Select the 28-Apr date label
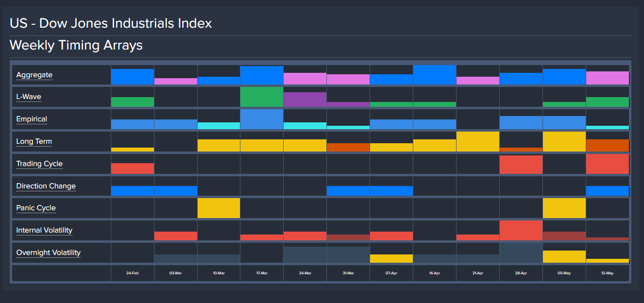This screenshot has width=644, height=303. [x=521, y=273]
